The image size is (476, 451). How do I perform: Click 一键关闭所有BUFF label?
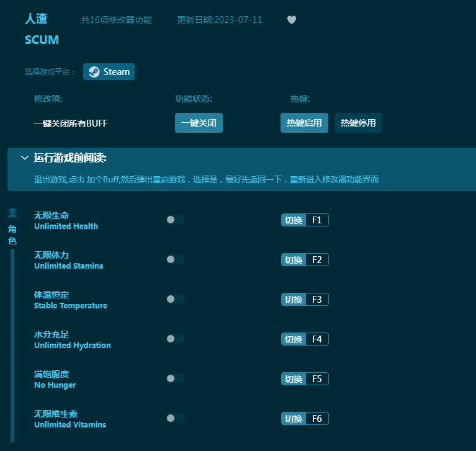pos(71,123)
